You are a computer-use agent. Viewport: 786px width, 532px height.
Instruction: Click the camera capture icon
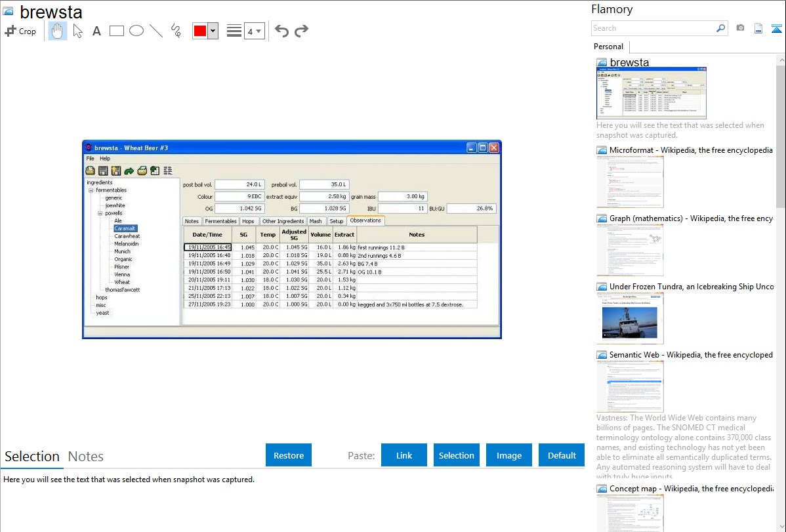click(740, 28)
